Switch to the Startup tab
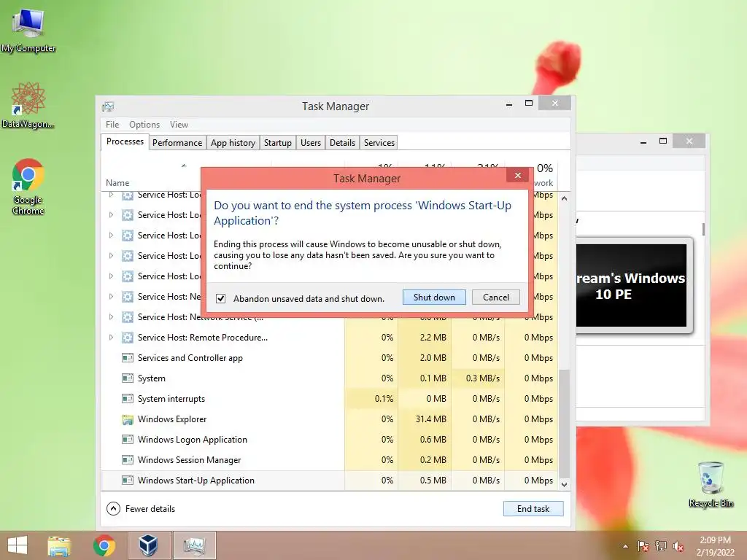 [278, 143]
